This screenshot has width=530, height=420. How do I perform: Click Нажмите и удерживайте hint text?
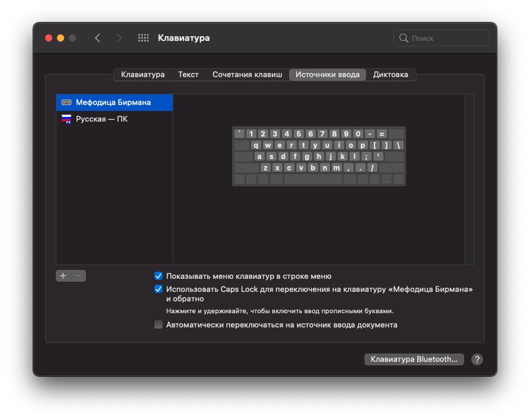pyautogui.click(x=280, y=311)
